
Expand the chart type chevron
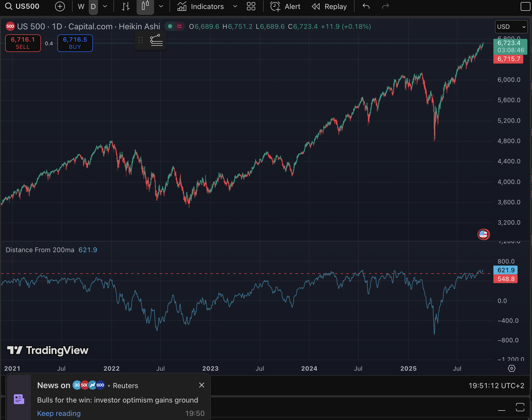161,6
